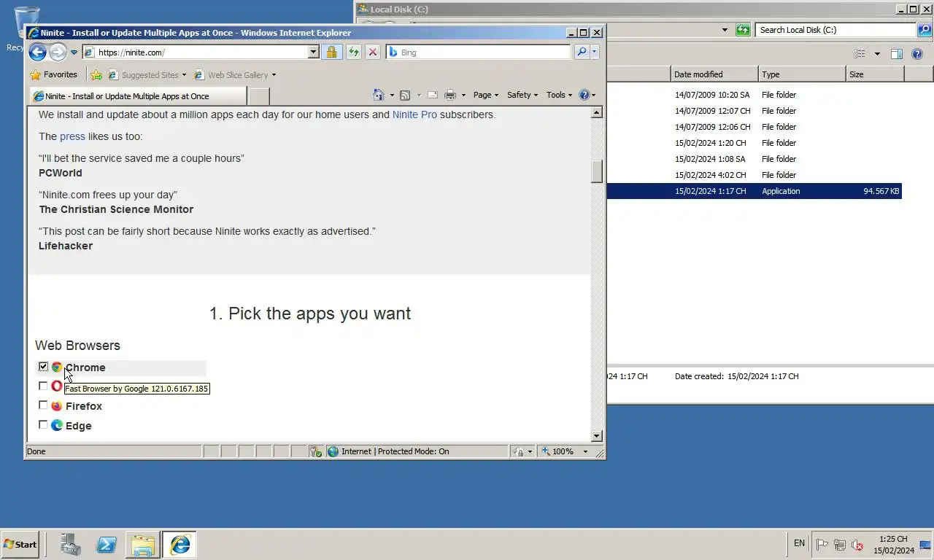The image size is (934, 560).
Task: Click the security lock icon in address bar
Action: pyautogui.click(x=331, y=52)
